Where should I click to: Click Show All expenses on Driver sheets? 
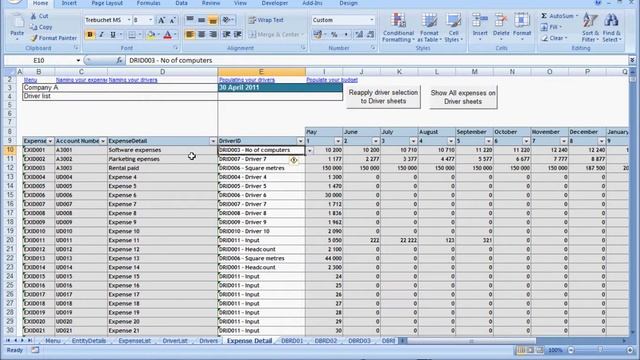tap(463, 97)
